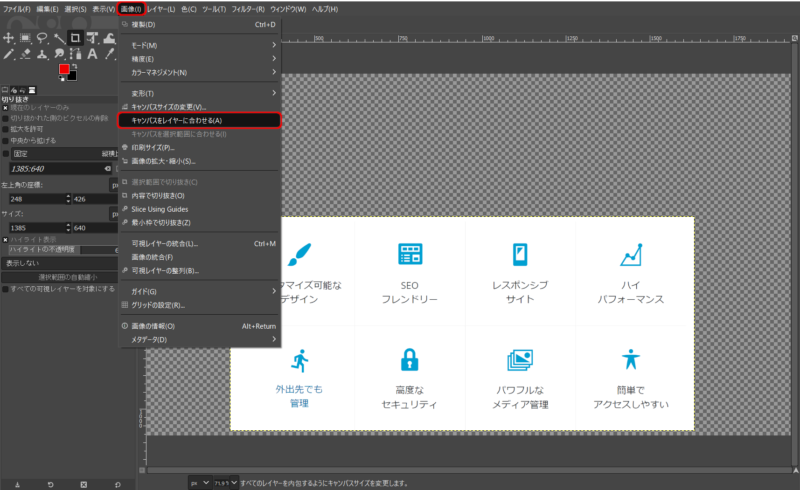Select the Paths tool

76,54
